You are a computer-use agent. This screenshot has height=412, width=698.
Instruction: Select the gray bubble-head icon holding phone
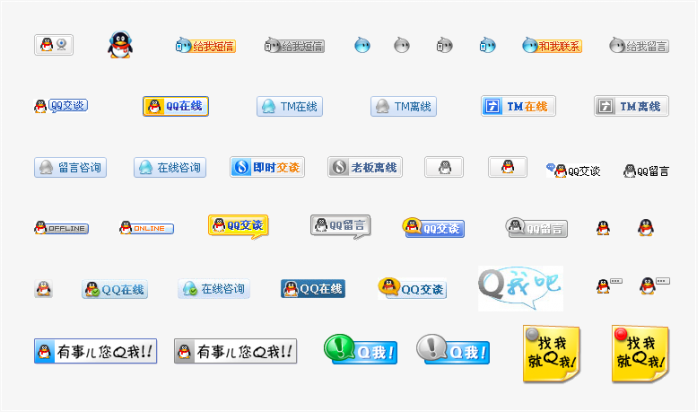coord(444,45)
